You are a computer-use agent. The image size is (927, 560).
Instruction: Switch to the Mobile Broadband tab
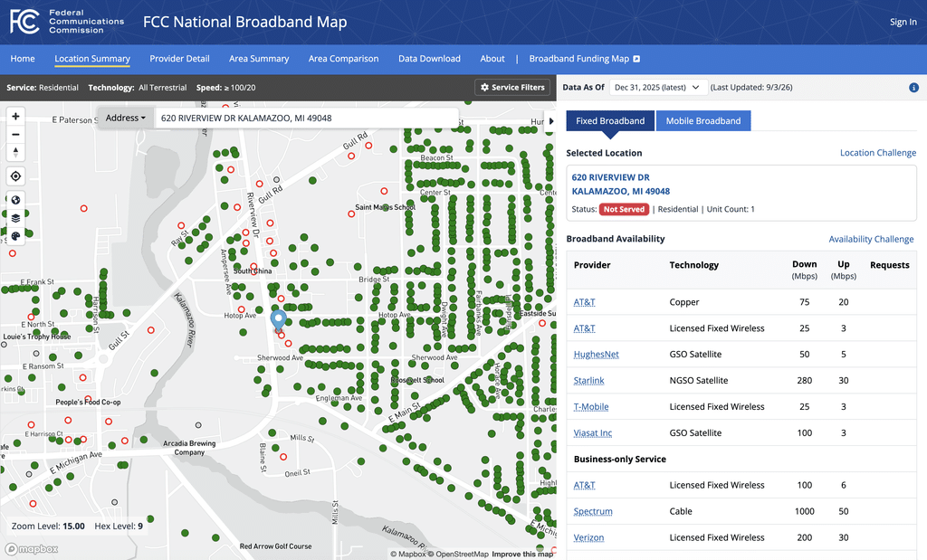click(x=703, y=120)
